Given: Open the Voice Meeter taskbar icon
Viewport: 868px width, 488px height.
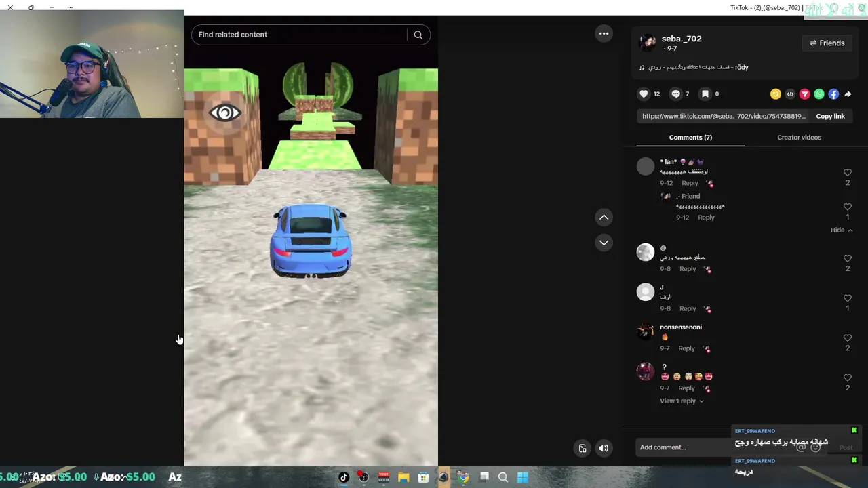Looking at the screenshot, I should pos(383,477).
